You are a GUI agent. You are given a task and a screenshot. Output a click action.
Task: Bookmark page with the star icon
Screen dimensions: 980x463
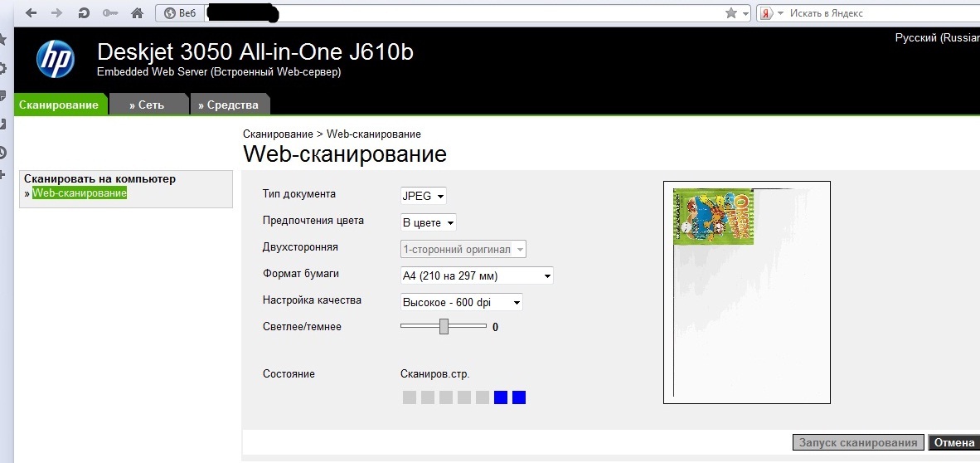click(x=730, y=13)
